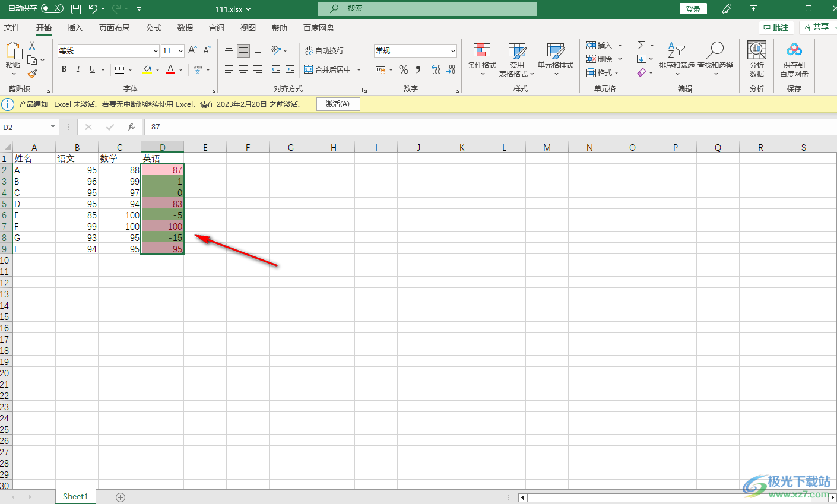Image resolution: width=837 pixels, height=504 pixels.
Task: Open the font size dropdown
Action: coord(180,51)
